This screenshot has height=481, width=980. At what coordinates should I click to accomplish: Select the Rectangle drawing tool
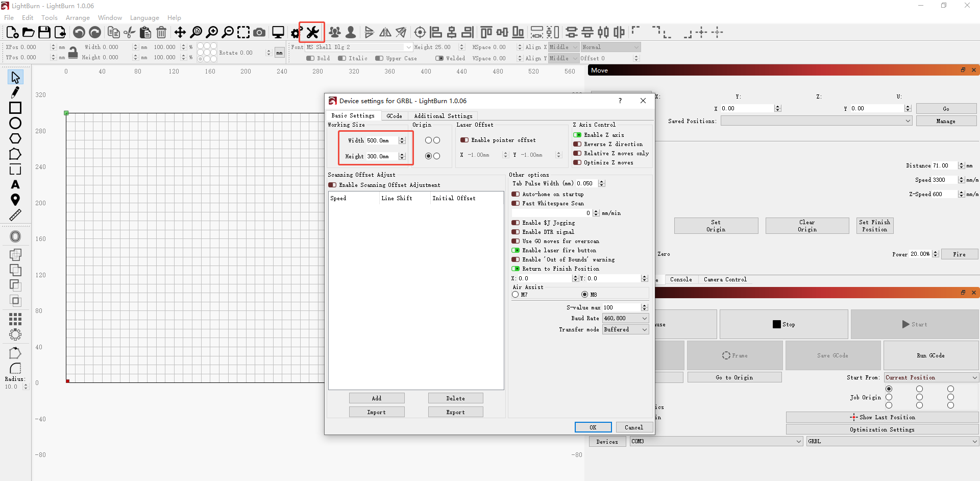point(15,108)
